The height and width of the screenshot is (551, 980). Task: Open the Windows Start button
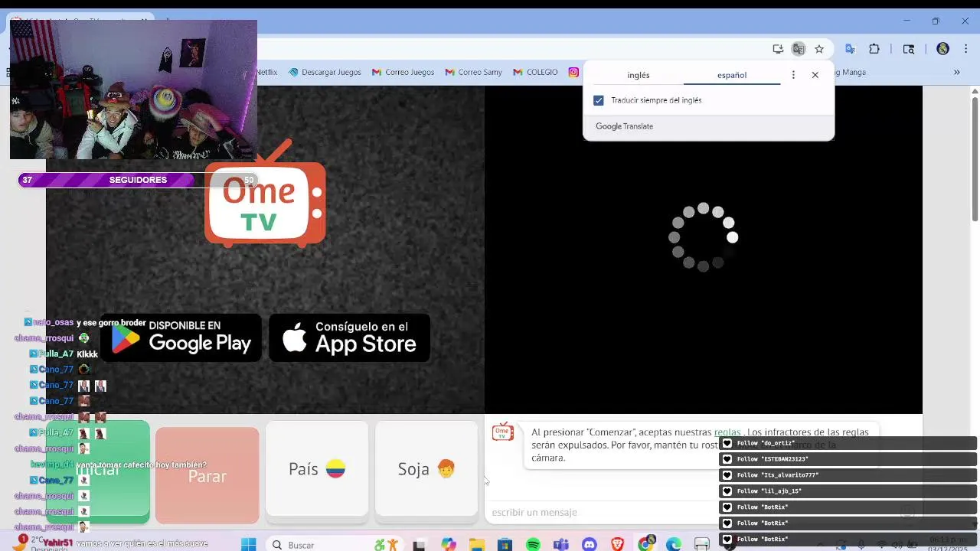(x=248, y=545)
